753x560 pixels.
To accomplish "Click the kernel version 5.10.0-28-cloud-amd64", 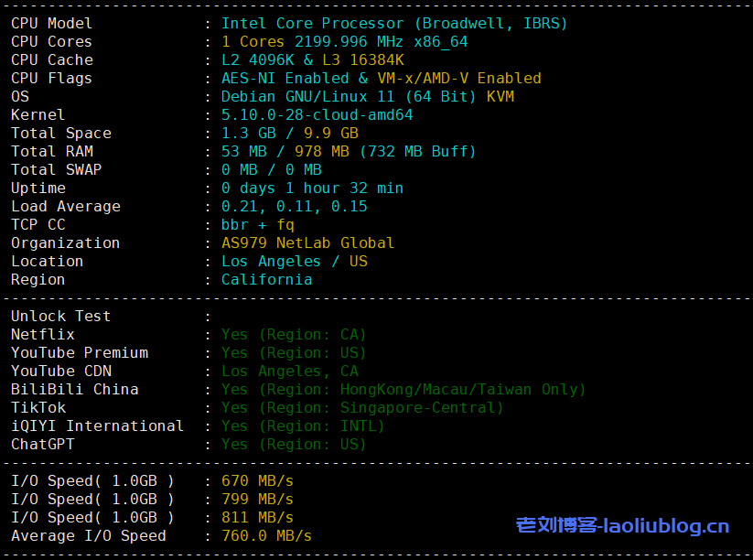I will pos(317,115).
